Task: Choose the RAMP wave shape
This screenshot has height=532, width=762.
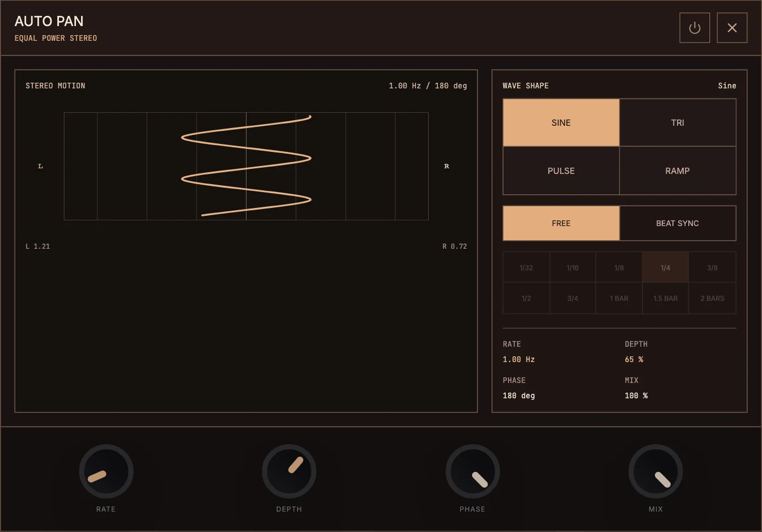Action: pos(678,171)
